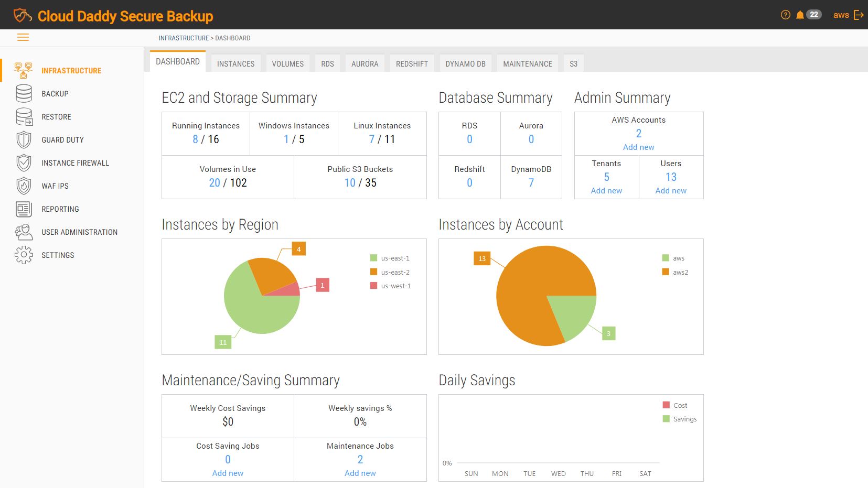868x488 pixels.
Task: Open User Administration from the sidebar
Action: click(x=79, y=232)
